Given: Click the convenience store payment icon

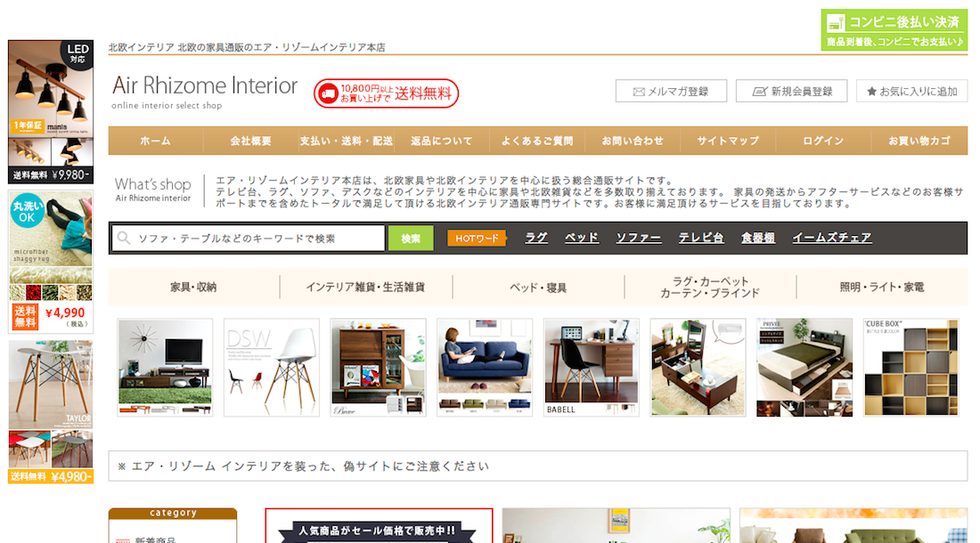Looking at the screenshot, I should point(836,24).
